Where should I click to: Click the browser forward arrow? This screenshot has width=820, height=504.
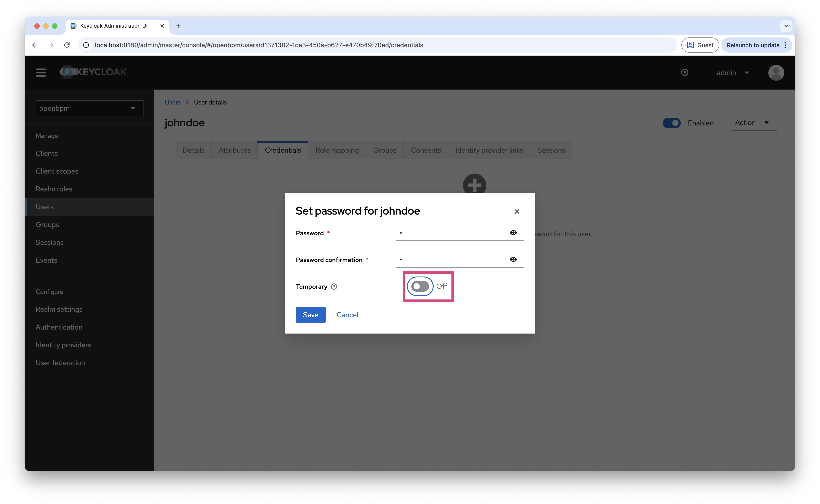pyautogui.click(x=51, y=45)
